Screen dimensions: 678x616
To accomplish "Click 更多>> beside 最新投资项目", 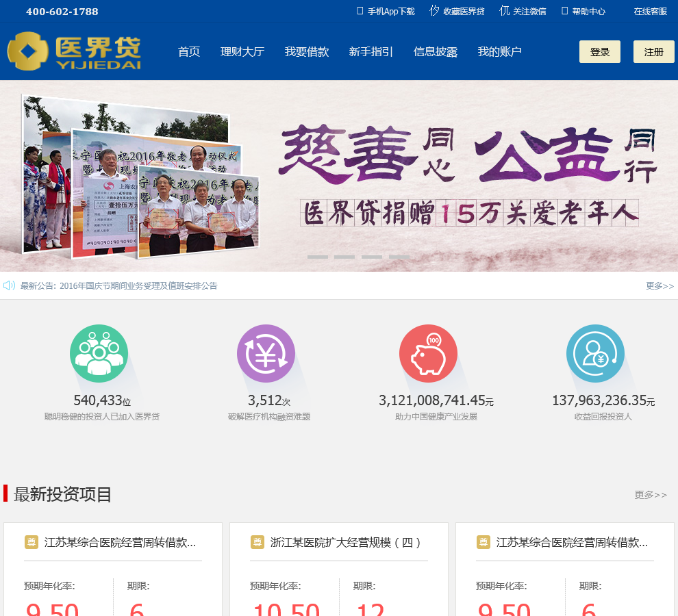I will (x=651, y=495).
